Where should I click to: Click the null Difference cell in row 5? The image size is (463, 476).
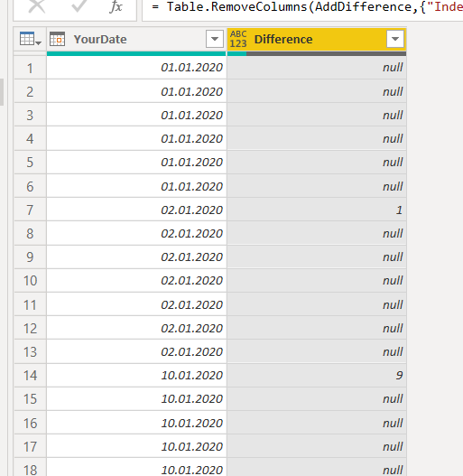(317, 163)
